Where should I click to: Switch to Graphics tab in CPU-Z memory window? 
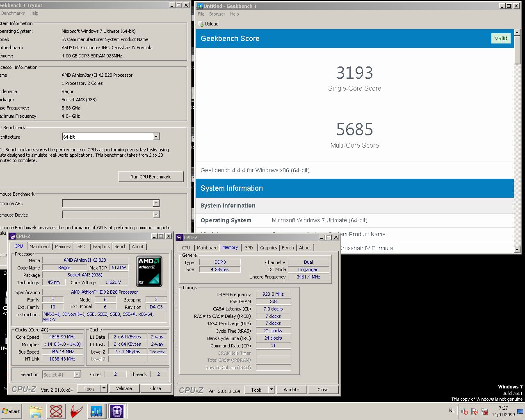tap(268, 248)
